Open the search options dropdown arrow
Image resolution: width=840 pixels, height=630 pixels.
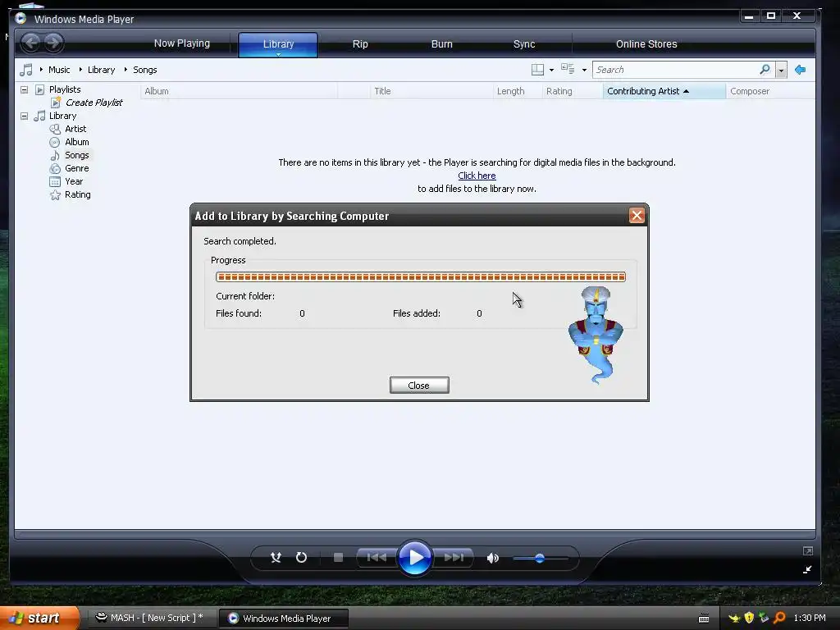coord(781,71)
